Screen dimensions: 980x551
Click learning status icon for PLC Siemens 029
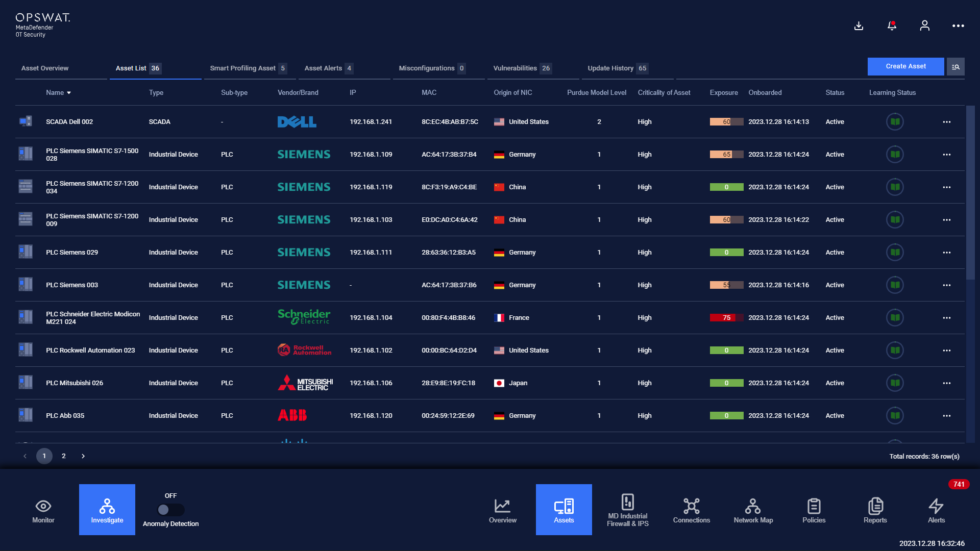[895, 252]
